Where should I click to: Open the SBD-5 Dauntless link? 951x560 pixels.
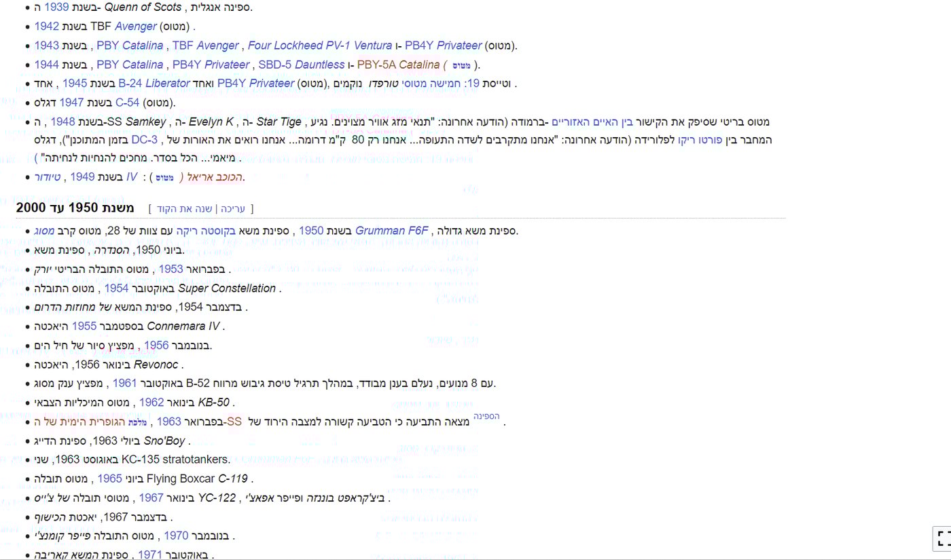point(301,64)
